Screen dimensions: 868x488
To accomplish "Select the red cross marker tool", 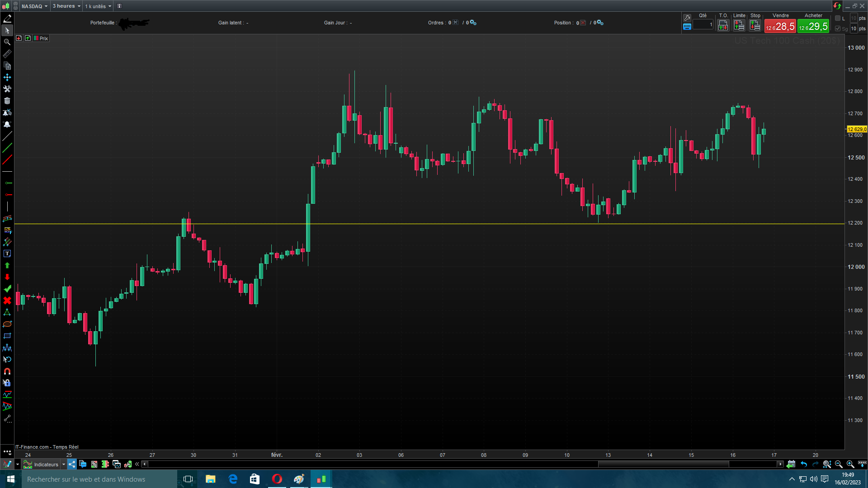I will coord(7,301).
